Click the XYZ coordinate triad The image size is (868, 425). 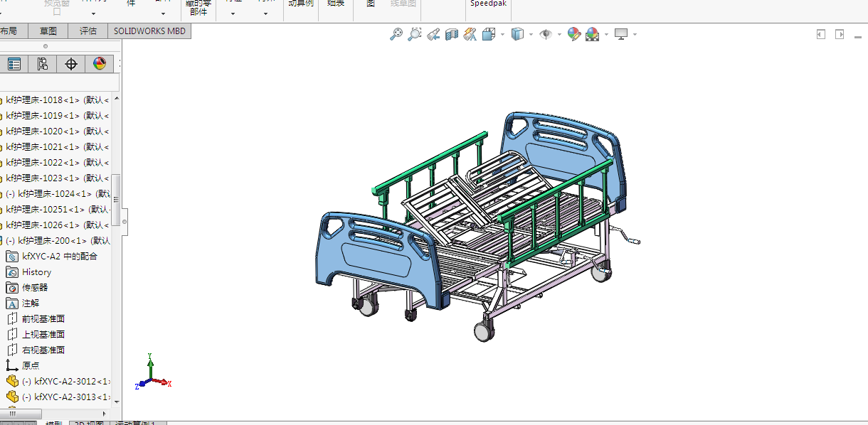152,372
